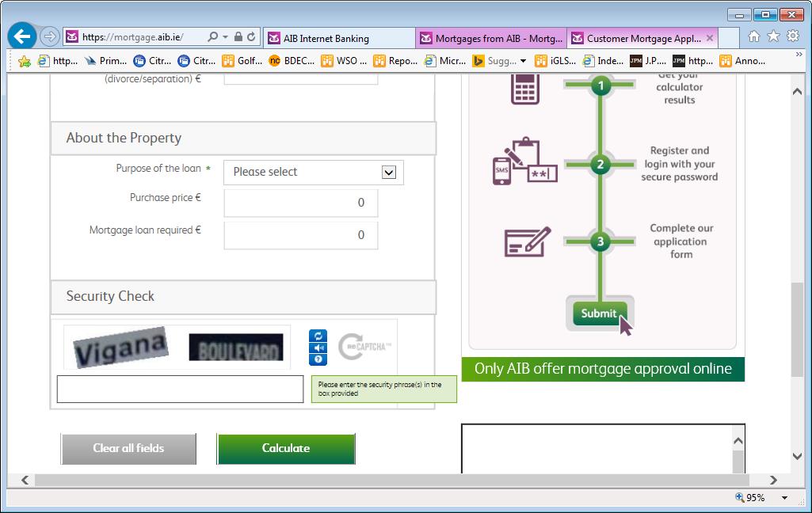Play the audio CAPTCHA challenge
Viewport: 812px width, 513px height.
tap(318, 348)
